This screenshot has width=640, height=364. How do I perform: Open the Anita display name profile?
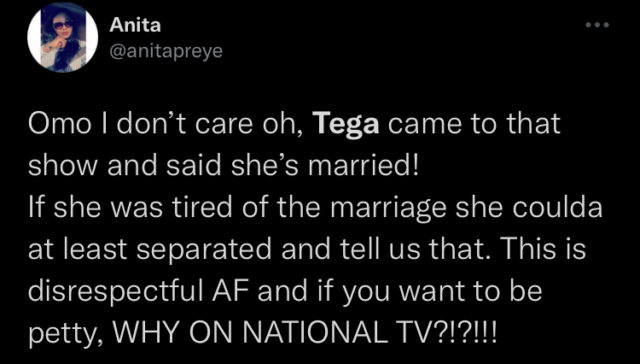point(135,26)
